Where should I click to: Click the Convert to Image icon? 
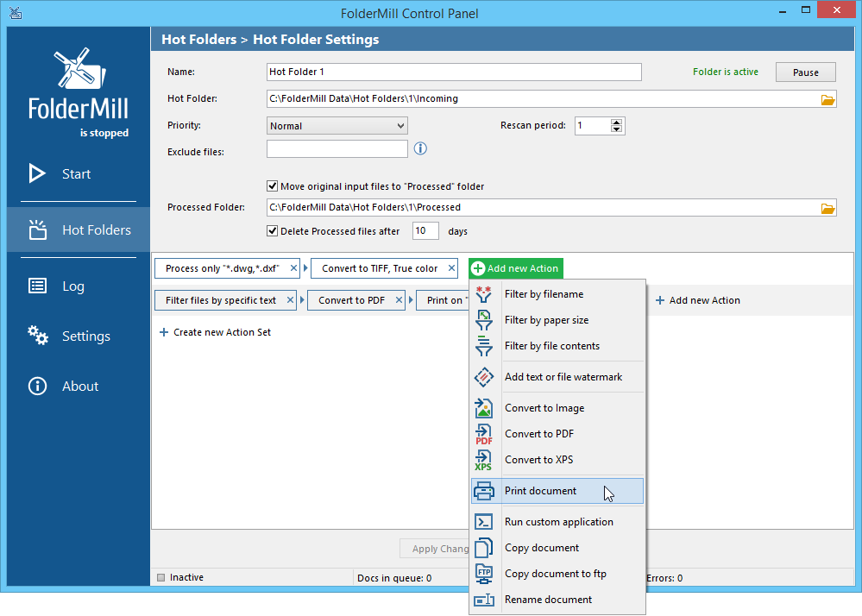point(484,408)
